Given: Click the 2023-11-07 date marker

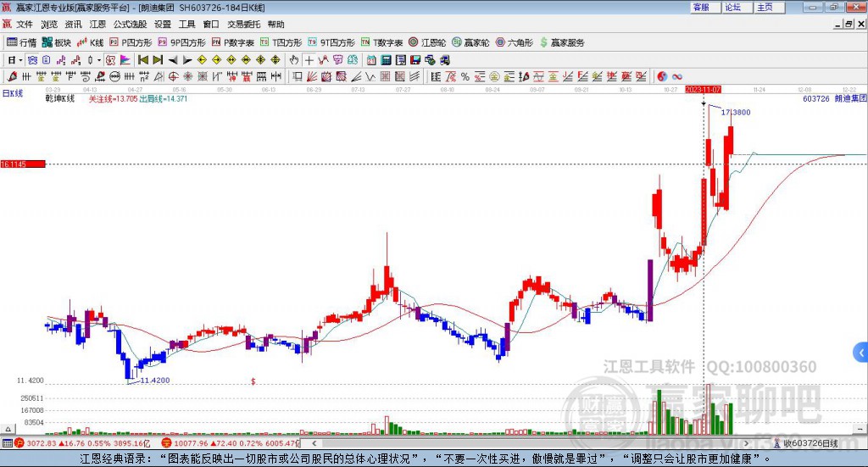Looking at the screenshot, I should pyautogui.click(x=703, y=90).
